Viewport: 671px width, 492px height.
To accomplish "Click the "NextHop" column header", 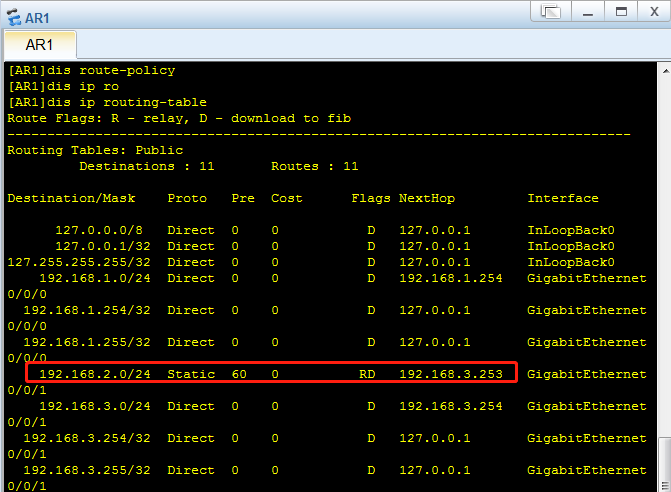I will (427, 198).
